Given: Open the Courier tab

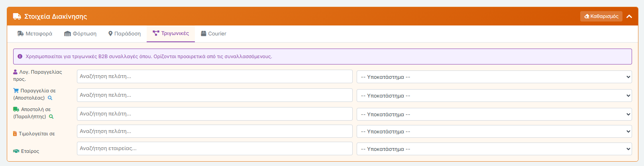Looking at the screenshot, I should (x=213, y=34).
